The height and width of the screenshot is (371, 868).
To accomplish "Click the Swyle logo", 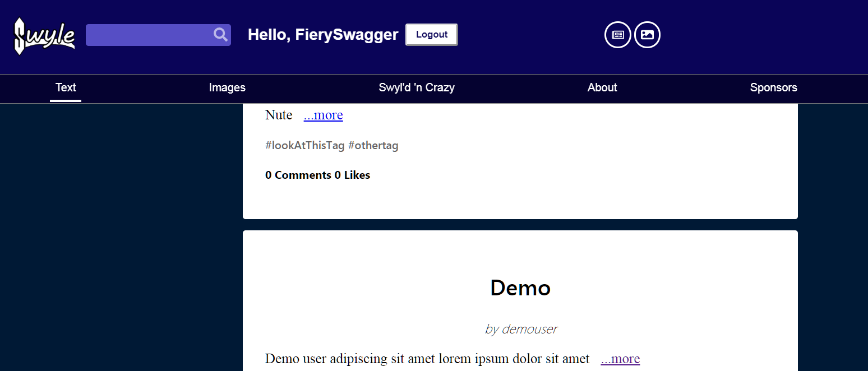I will pyautogui.click(x=44, y=36).
